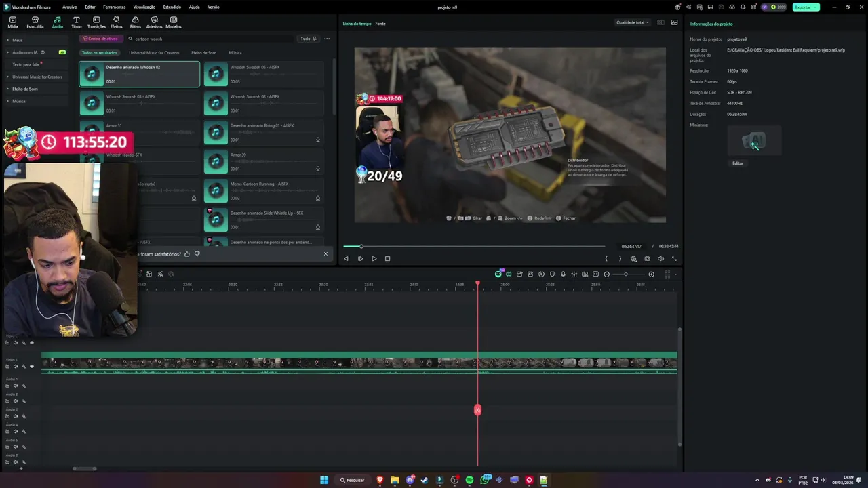Zoom in the timeline with the plus icon

[652, 274]
